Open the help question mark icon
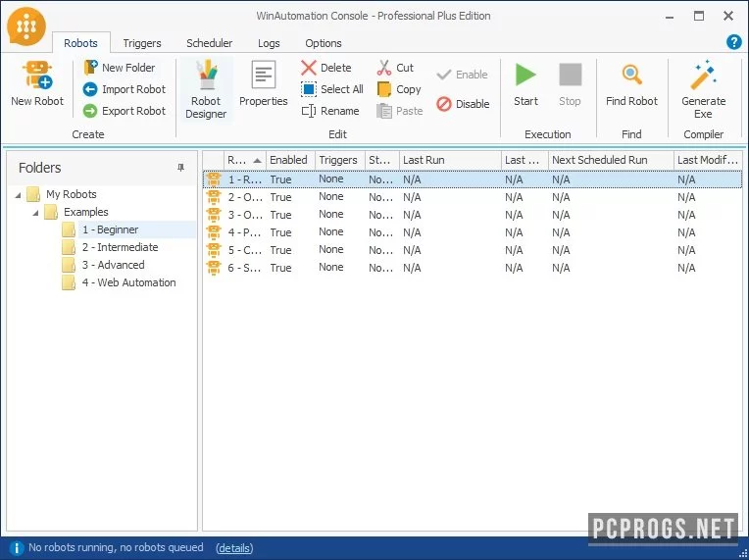Screen dimensions: 749x560 click(733, 42)
